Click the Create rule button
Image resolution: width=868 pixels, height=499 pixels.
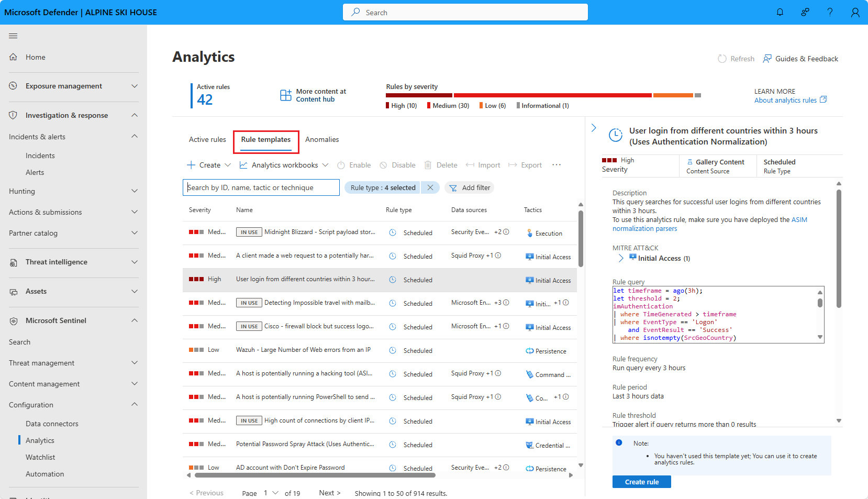(x=642, y=482)
